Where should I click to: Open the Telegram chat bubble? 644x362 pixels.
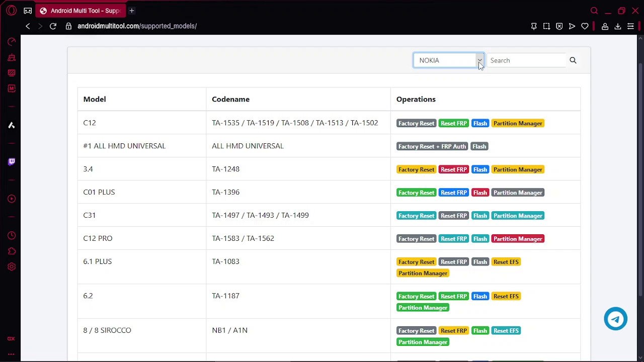coord(616,319)
